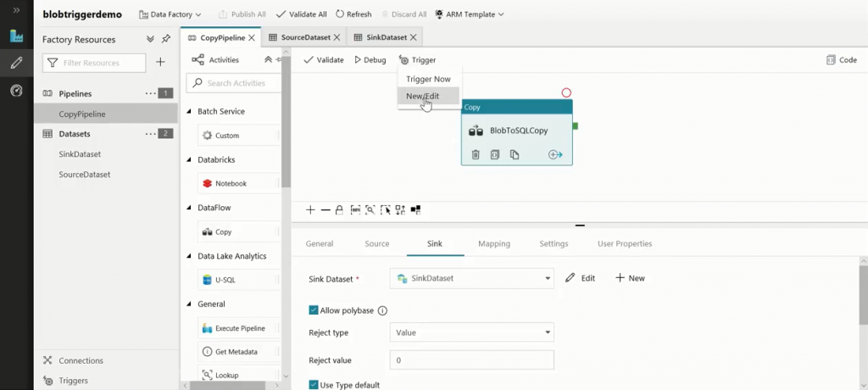Open Datasets ellipsis actions menu
868x390 pixels.
(151, 133)
